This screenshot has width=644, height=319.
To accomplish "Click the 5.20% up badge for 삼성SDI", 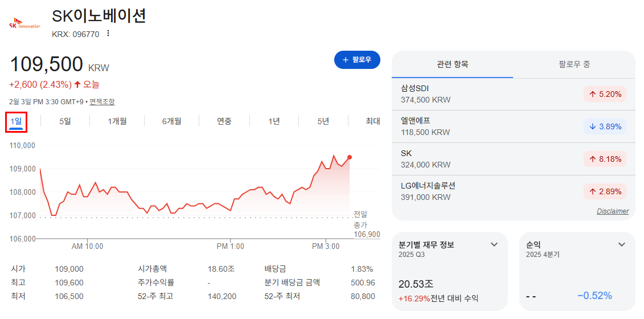I will pyautogui.click(x=605, y=94).
